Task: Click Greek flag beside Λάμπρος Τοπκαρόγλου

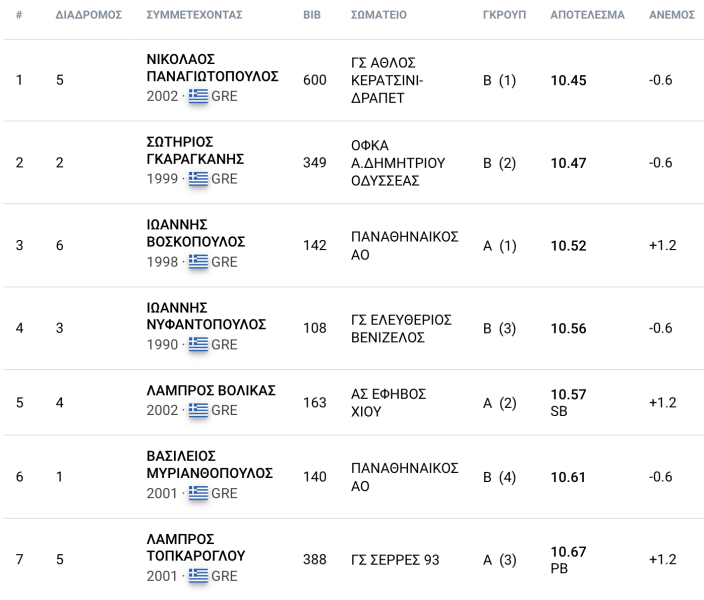Action: (x=198, y=576)
